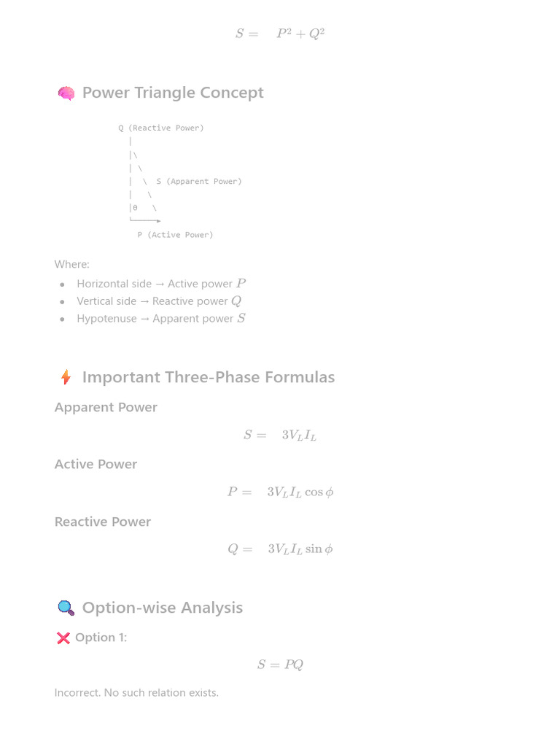Click the magnifying glass icon
Screen dimensions: 560x747
pyautogui.click(x=66, y=608)
